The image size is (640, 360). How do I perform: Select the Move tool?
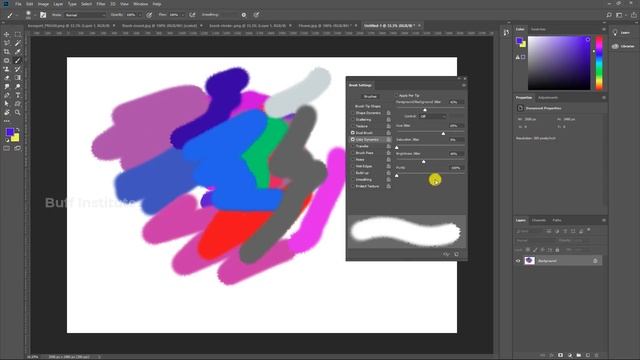7,35
